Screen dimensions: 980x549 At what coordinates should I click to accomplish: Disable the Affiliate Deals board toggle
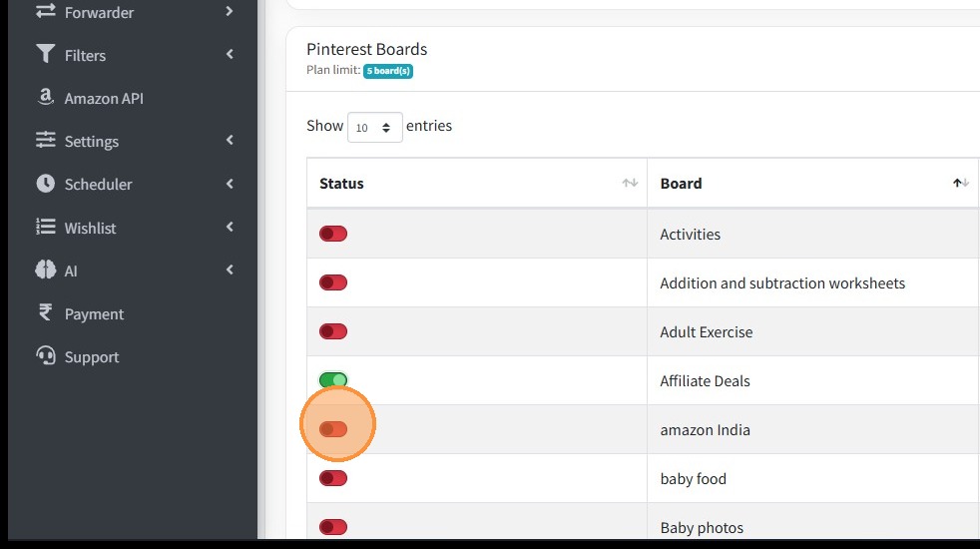click(333, 380)
